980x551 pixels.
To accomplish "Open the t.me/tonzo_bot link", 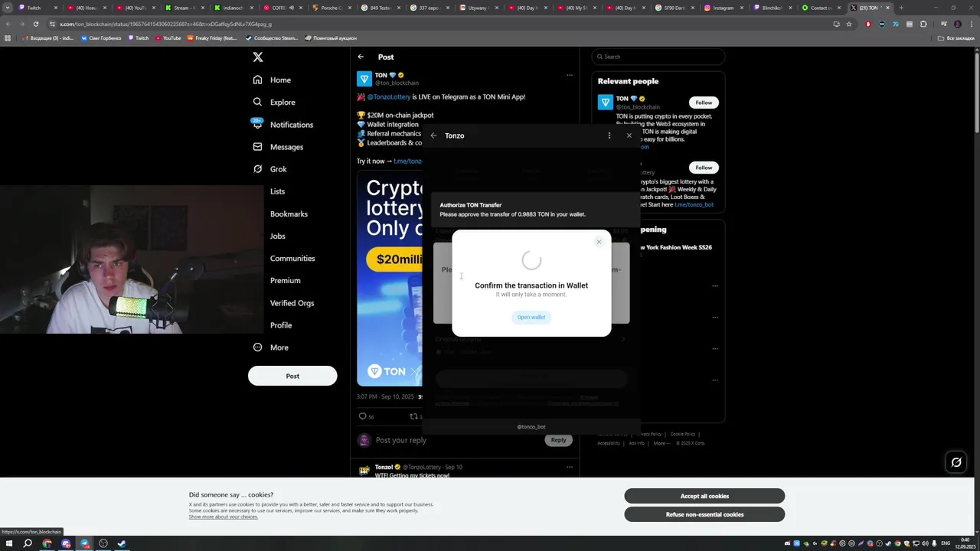I will point(694,205).
